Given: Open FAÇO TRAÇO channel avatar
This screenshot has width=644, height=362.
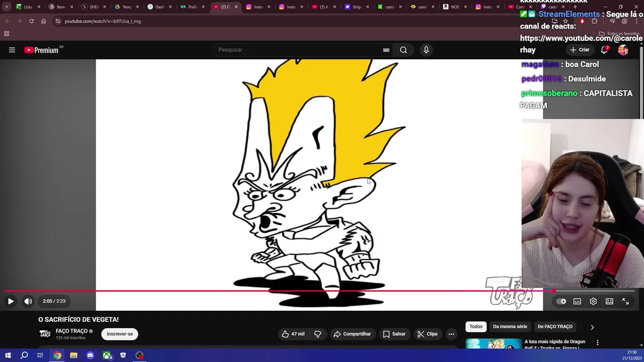Looking at the screenshot, I should click(45, 334).
